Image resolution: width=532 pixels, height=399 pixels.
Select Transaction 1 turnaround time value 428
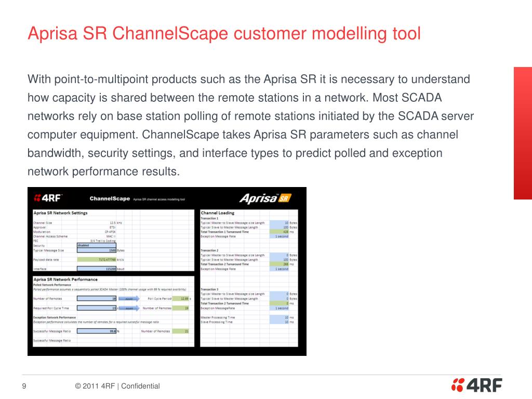tap(279, 232)
